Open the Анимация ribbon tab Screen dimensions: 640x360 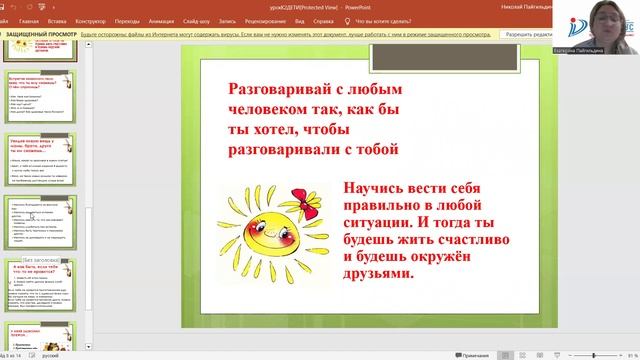(x=161, y=21)
